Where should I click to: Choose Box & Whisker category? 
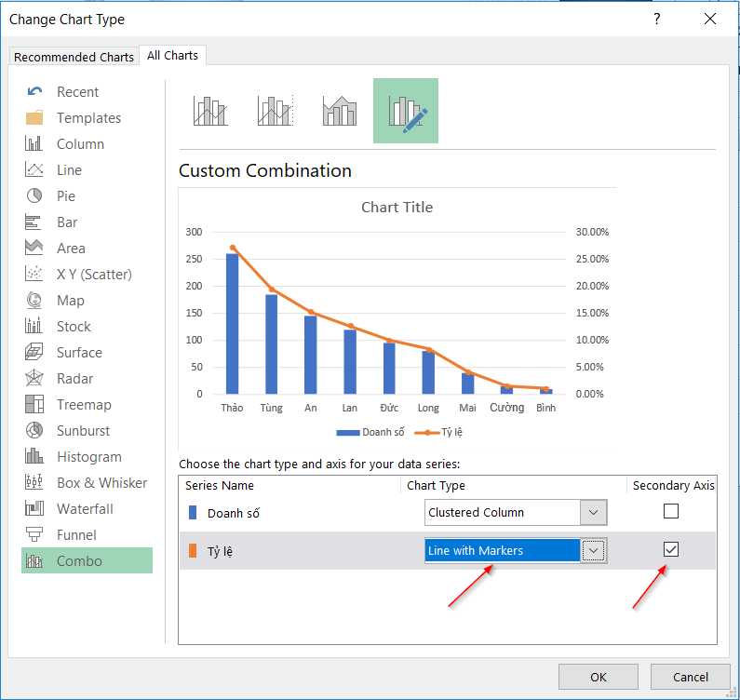point(87,482)
